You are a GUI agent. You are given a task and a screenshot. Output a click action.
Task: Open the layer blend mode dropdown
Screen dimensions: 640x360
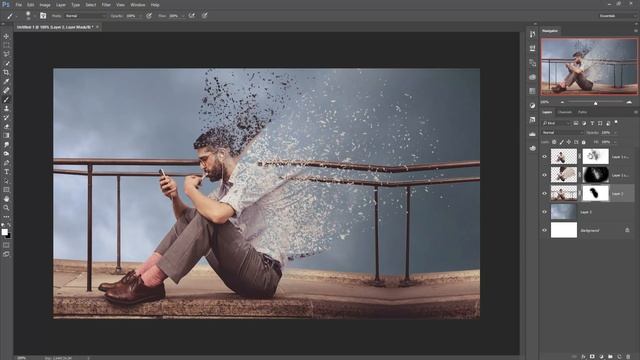click(562, 133)
